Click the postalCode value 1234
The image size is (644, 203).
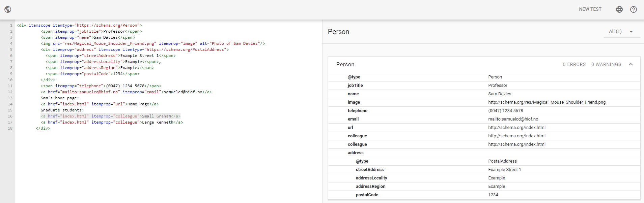(493, 195)
